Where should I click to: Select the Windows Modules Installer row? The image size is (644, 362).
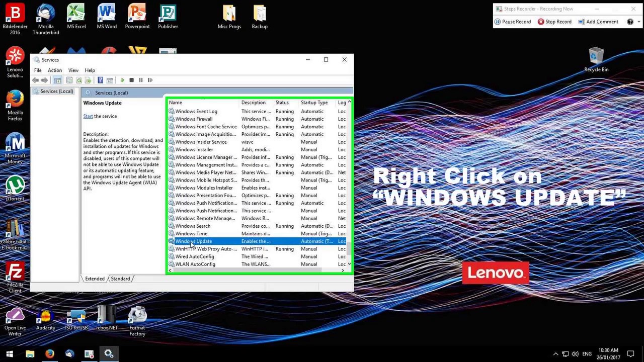[257, 188]
